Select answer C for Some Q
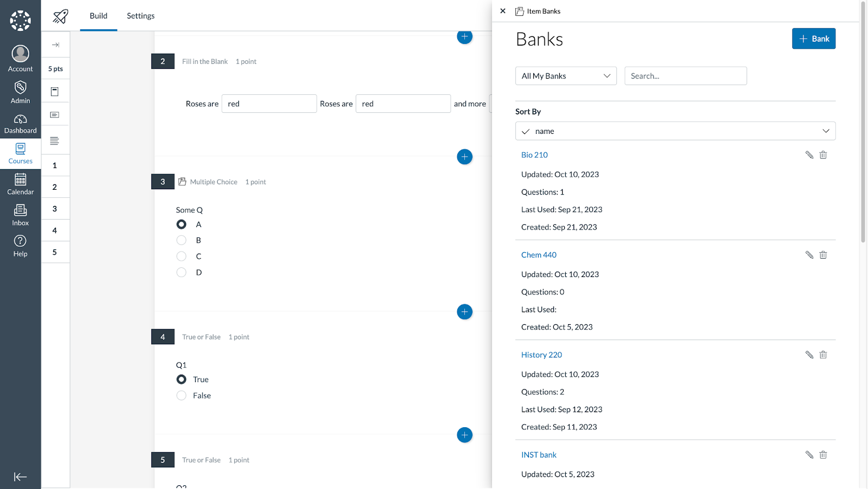The image size is (868, 489). 181,256
